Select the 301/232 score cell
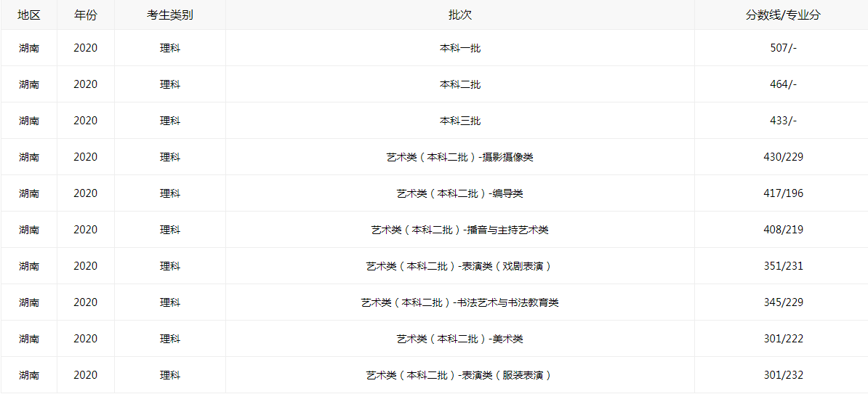The width and height of the screenshot is (868, 394). coord(783,375)
